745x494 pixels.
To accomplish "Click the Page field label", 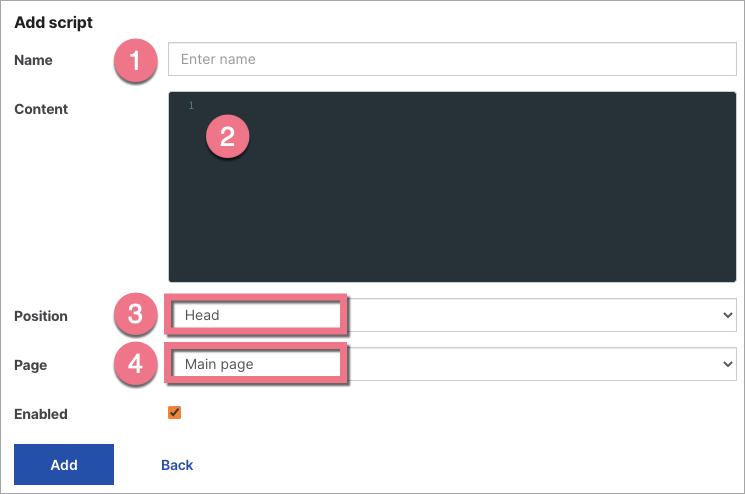I will (x=30, y=365).
